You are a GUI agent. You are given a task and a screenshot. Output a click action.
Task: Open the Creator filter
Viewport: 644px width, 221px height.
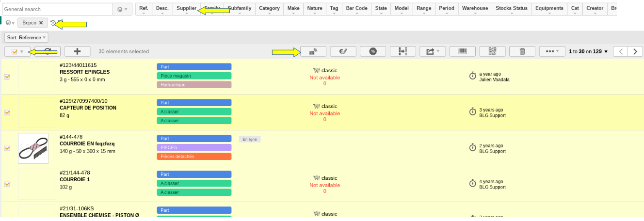595,9
